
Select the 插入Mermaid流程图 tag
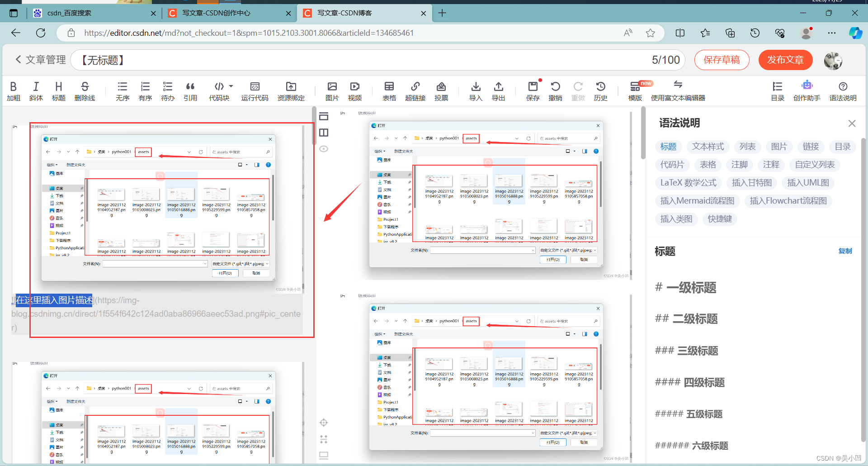coord(697,201)
